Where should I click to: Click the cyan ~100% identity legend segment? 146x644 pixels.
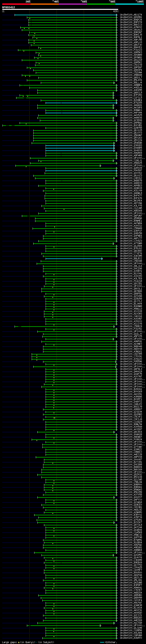point(129,4)
